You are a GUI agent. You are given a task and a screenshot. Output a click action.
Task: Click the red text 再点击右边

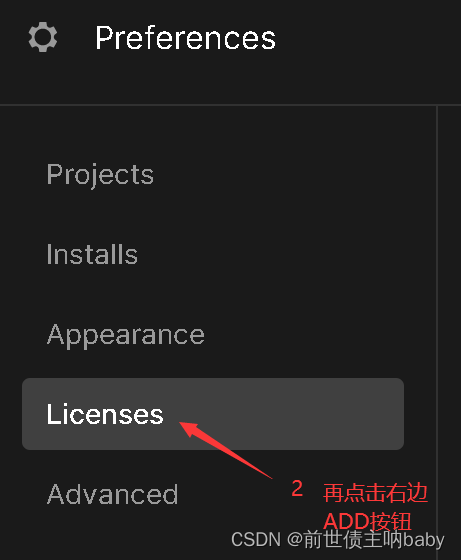click(x=375, y=493)
